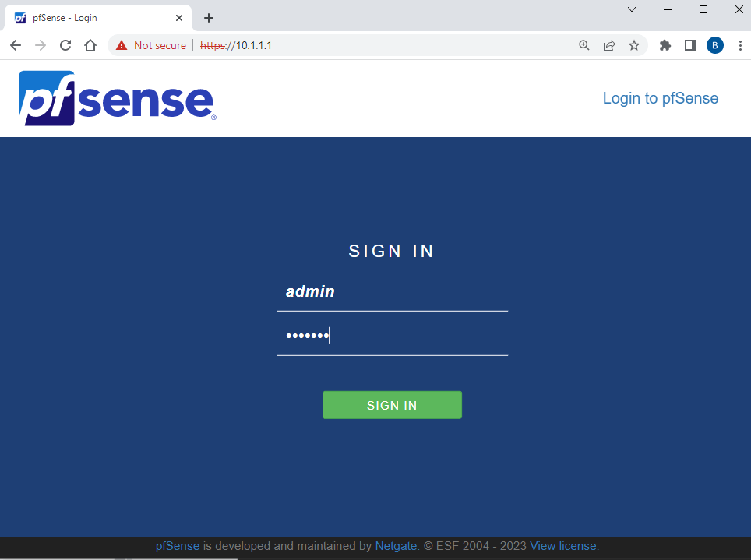Click the address bar URL 10.1.1.1
751x560 pixels.
pyautogui.click(x=235, y=45)
